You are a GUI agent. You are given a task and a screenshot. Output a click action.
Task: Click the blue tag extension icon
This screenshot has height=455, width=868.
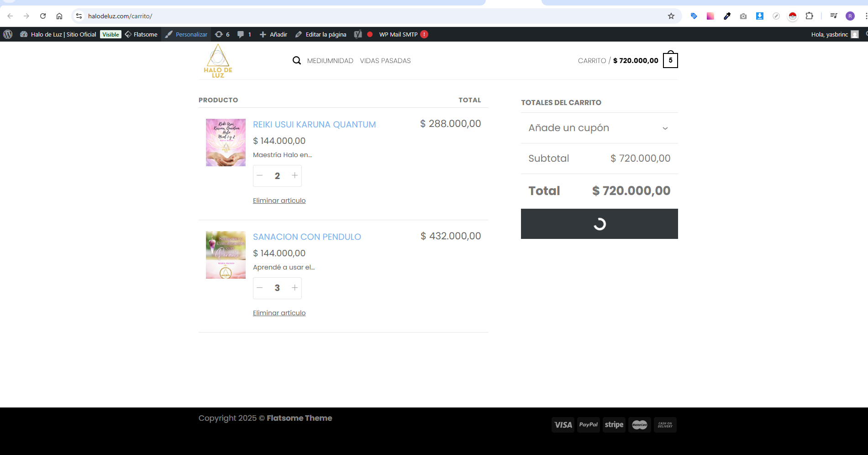694,16
